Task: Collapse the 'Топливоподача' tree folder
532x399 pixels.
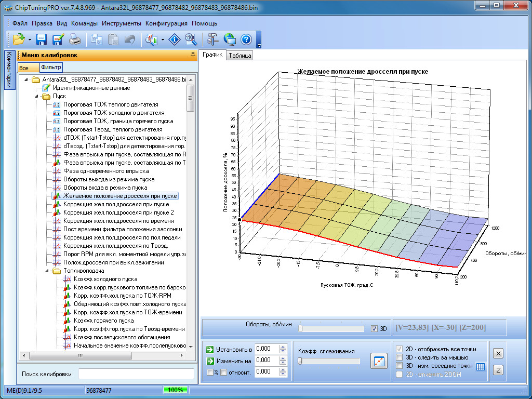Action: [47, 271]
